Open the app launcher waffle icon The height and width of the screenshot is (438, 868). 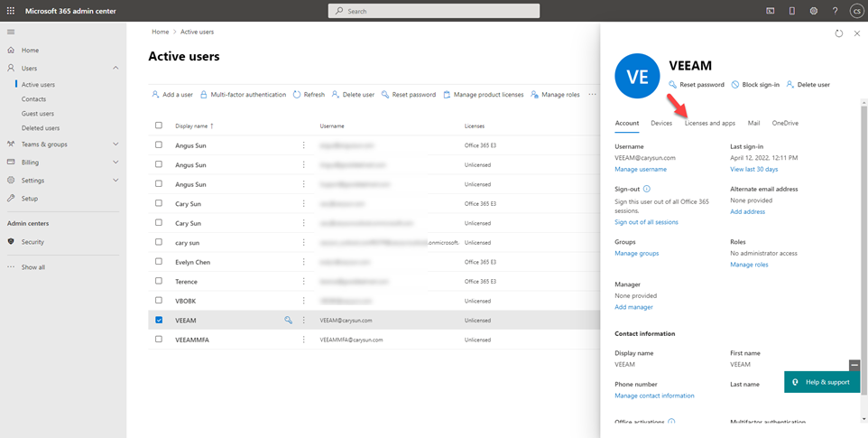click(11, 11)
